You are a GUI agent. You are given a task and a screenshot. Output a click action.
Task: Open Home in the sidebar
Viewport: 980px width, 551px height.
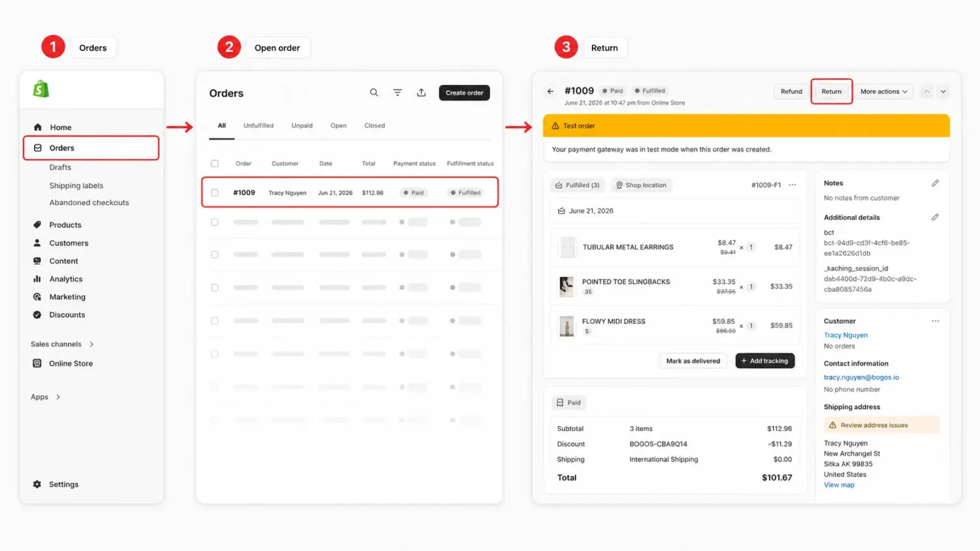tap(60, 127)
